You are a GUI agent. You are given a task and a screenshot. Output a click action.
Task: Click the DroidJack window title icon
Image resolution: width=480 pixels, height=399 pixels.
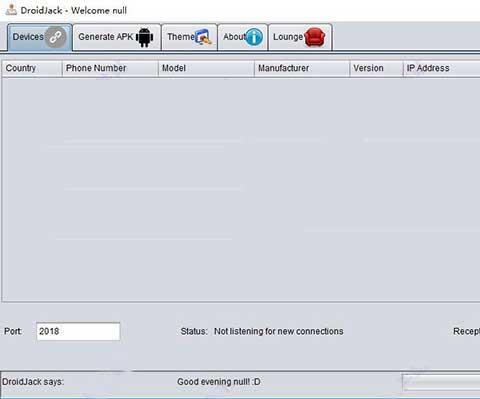pos(11,9)
